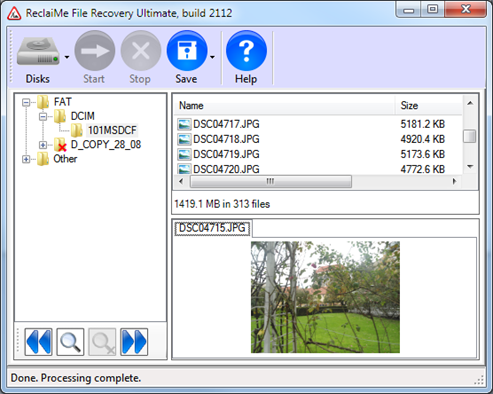Open the Disks selection button
The height and width of the screenshot is (394, 493).
38,58
